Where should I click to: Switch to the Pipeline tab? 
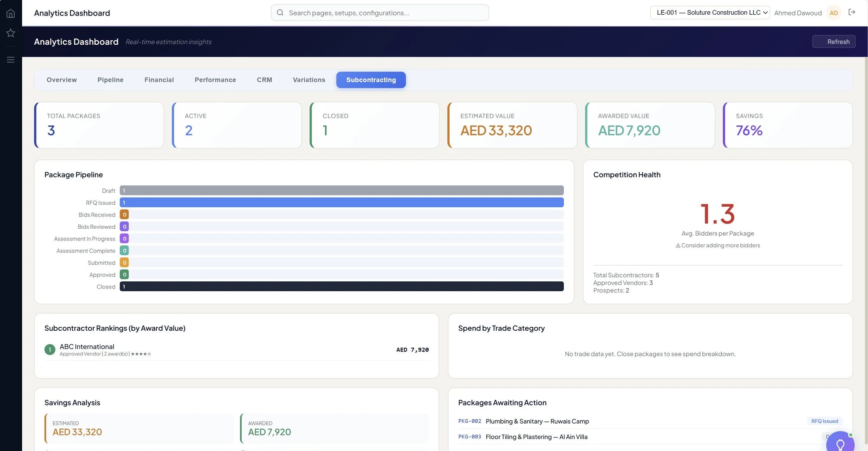[x=110, y=80]
